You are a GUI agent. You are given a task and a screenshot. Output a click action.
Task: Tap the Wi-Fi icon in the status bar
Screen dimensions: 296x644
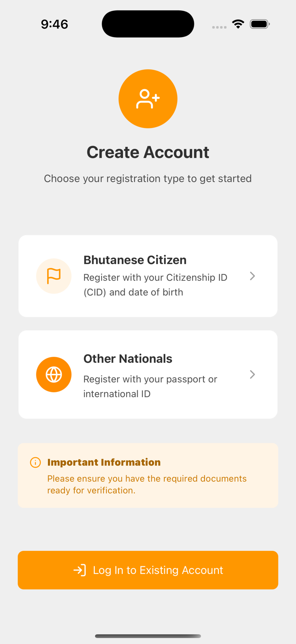point(238,24)
